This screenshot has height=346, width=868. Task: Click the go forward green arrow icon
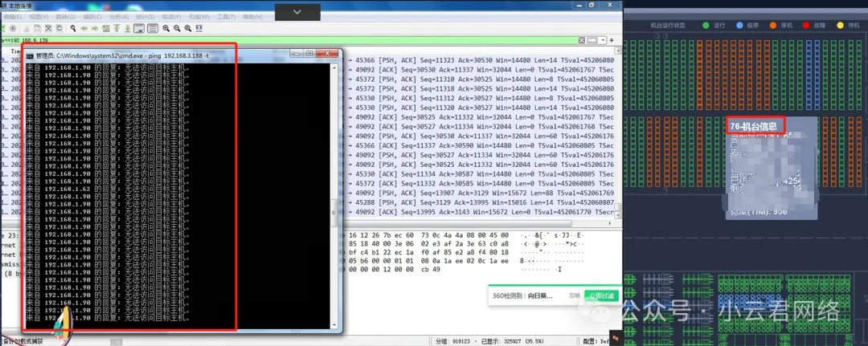click(x=95, y=28)
